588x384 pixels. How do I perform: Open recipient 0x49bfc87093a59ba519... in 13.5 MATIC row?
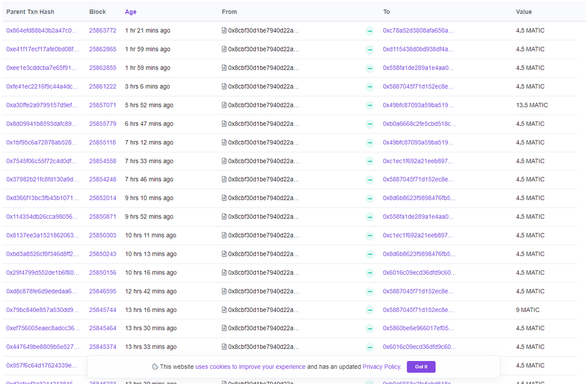[418, 105]
